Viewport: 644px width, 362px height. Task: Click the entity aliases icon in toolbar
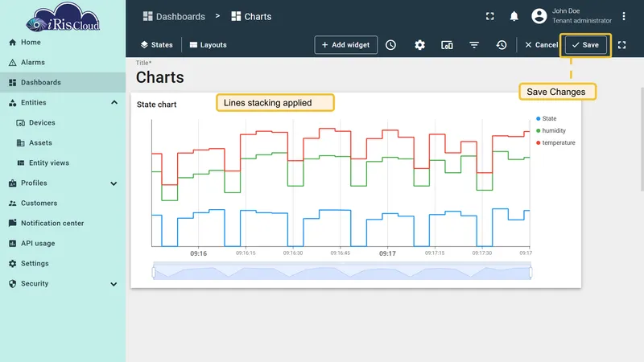[447, 45]
